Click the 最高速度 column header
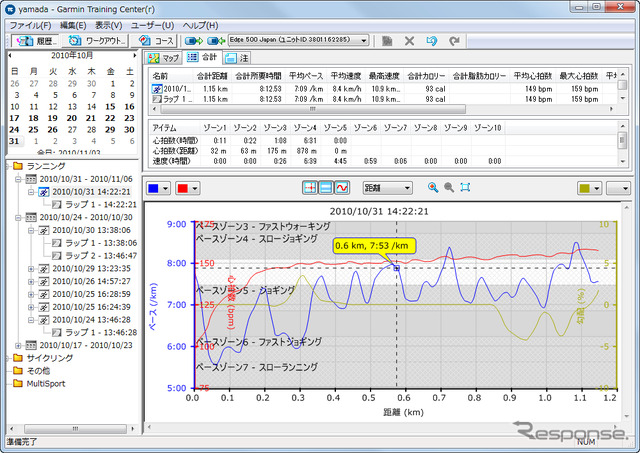 point(384,76)
